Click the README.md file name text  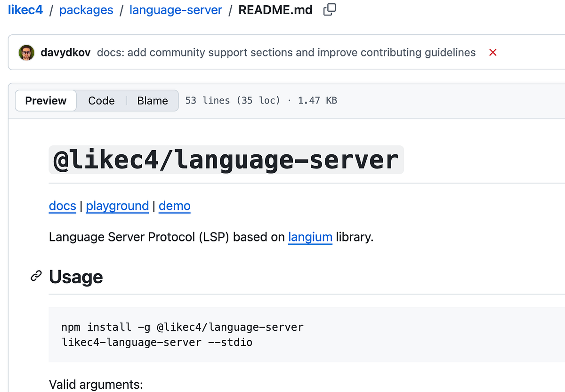pos(275,10)
